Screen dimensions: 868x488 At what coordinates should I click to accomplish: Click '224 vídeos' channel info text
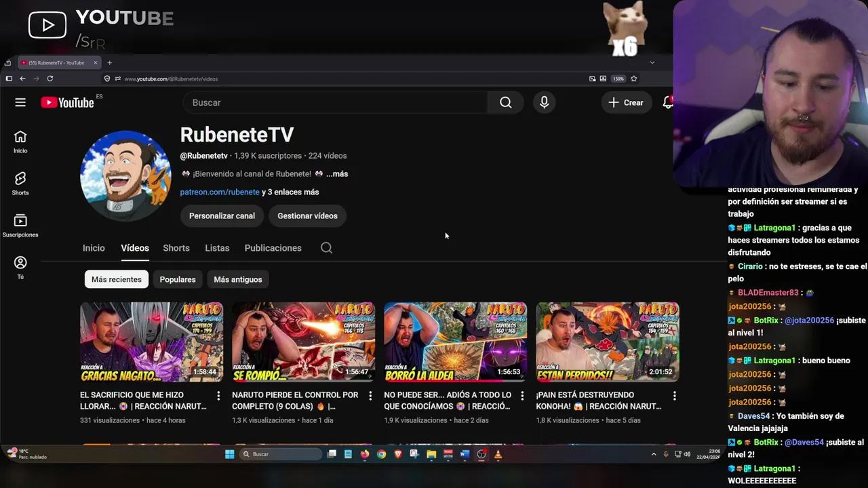point(328,156)
